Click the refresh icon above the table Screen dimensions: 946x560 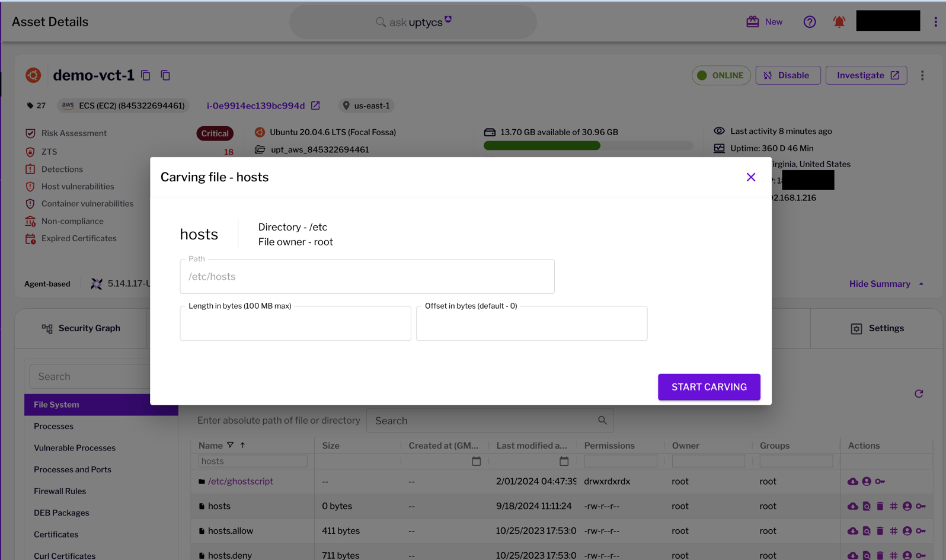(x=918, y=393)
